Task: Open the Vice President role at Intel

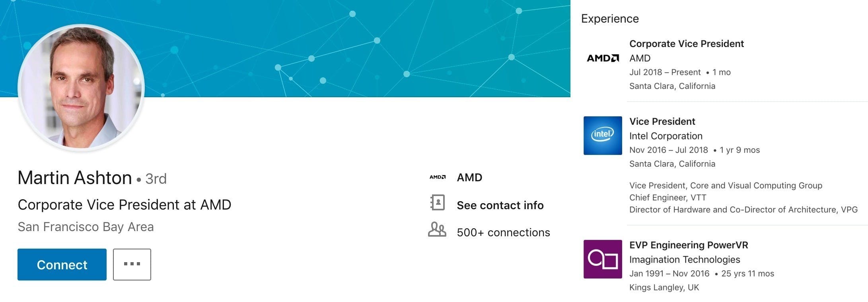Action: 662,122
